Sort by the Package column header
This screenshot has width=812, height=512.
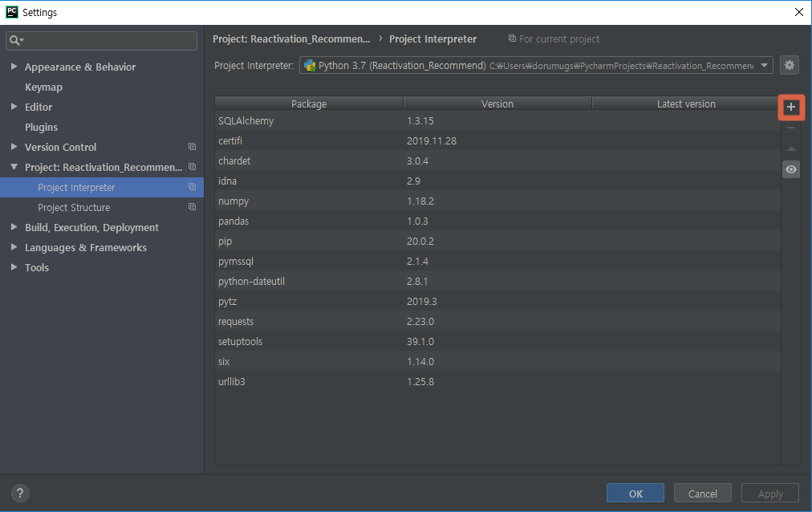click(309, 104)
